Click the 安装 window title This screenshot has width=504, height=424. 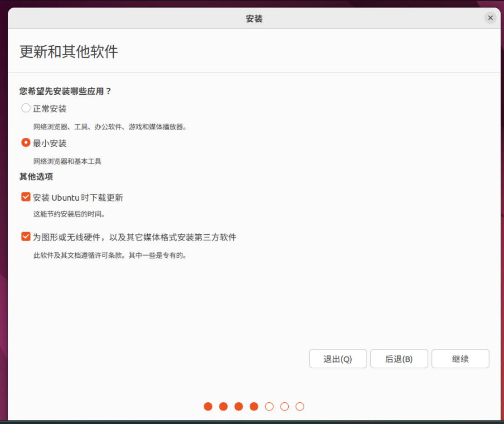(x=254, y=19)
